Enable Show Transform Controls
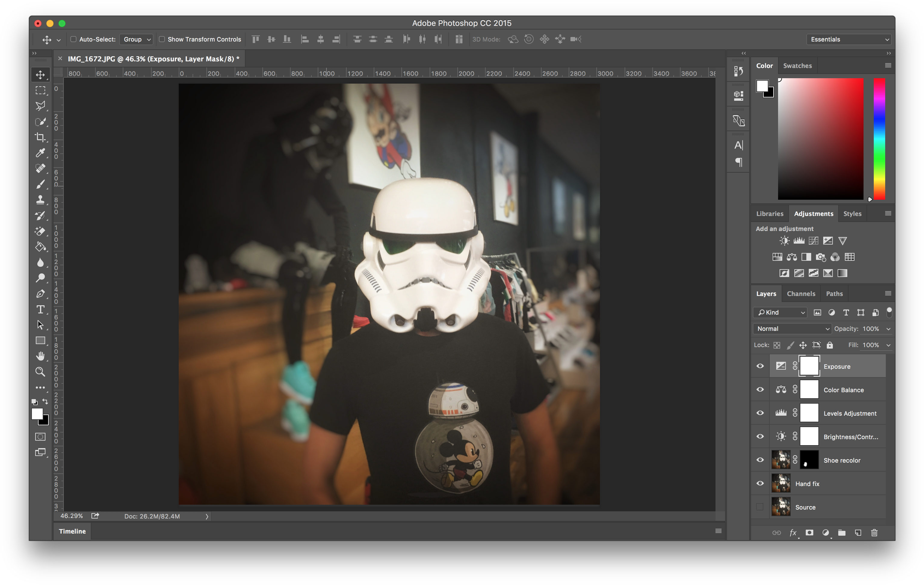The width and height of the screenshot is (924, 585). (162, 39)
